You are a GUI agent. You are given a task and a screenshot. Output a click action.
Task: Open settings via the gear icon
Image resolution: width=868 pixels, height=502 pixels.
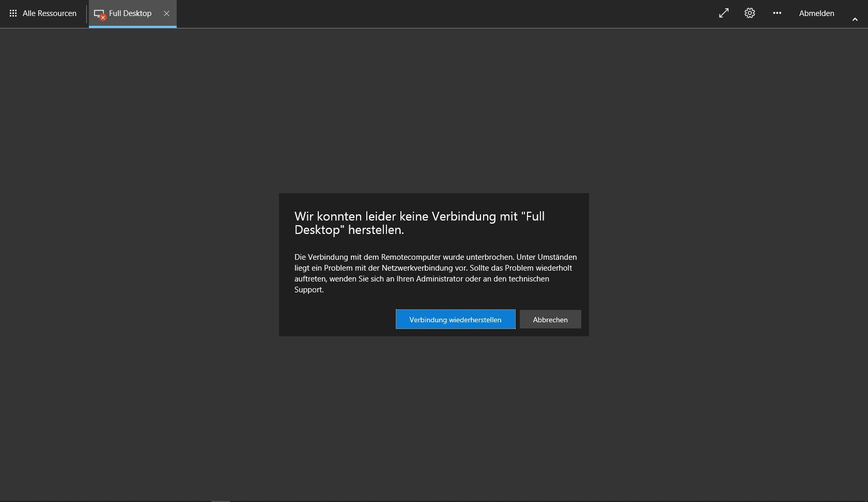click(750, 13)
